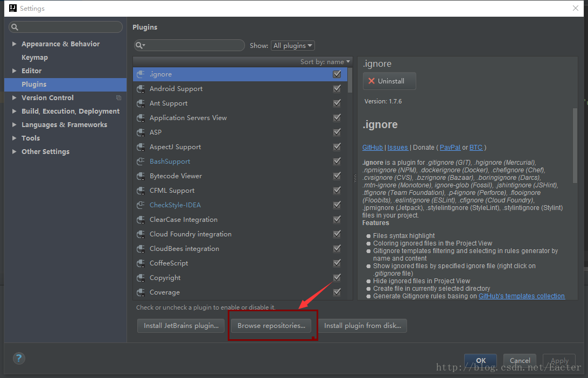Click the plugin search magnifier icon
The image size is (588, 378).
pos(139,45)
